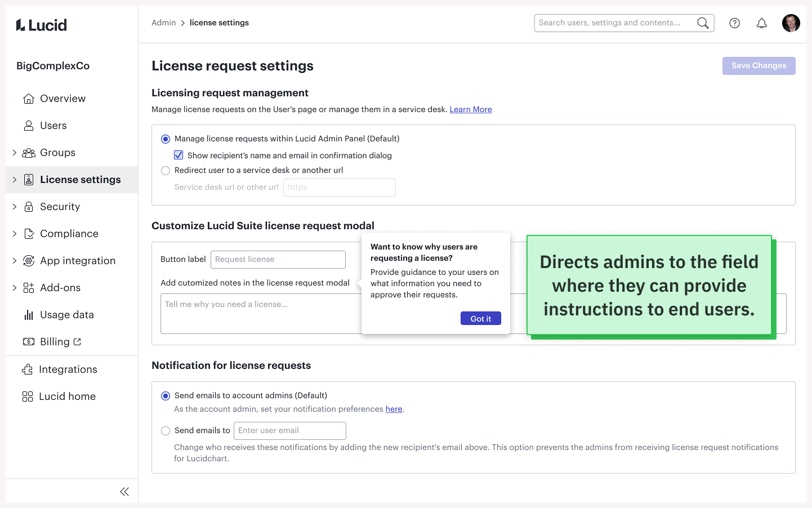The image size is (812, 508).
Task: Click the Notification for license requests heading
Action: pos(231,366)
